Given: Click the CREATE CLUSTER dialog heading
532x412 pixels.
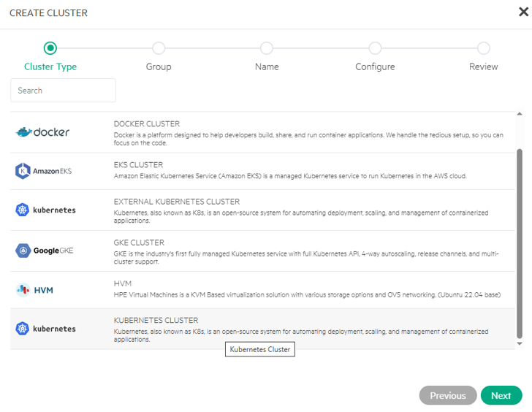Looking at the screenshot, I should coord(48,13).
